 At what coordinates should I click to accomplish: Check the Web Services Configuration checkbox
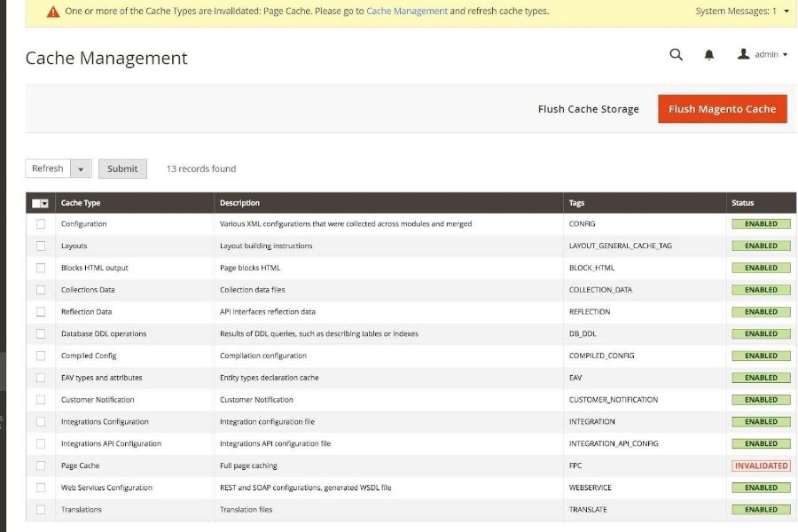[41, 488]
